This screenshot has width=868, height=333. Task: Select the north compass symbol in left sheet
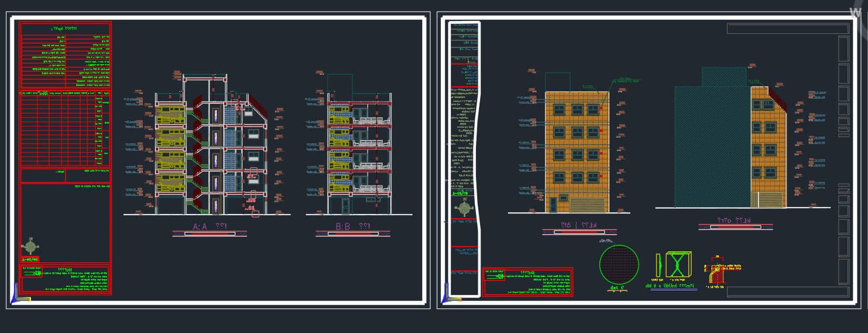coord(29,246)
